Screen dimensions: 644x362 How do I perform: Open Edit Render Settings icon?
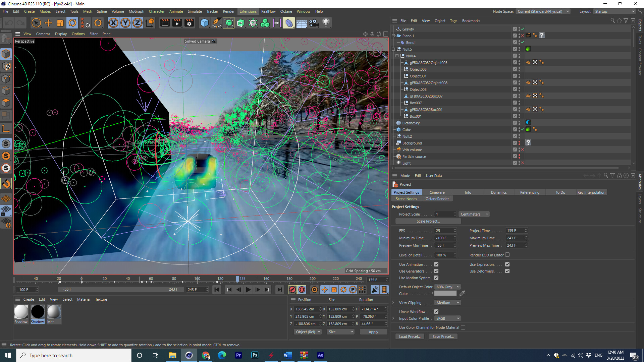click(189, 23)
